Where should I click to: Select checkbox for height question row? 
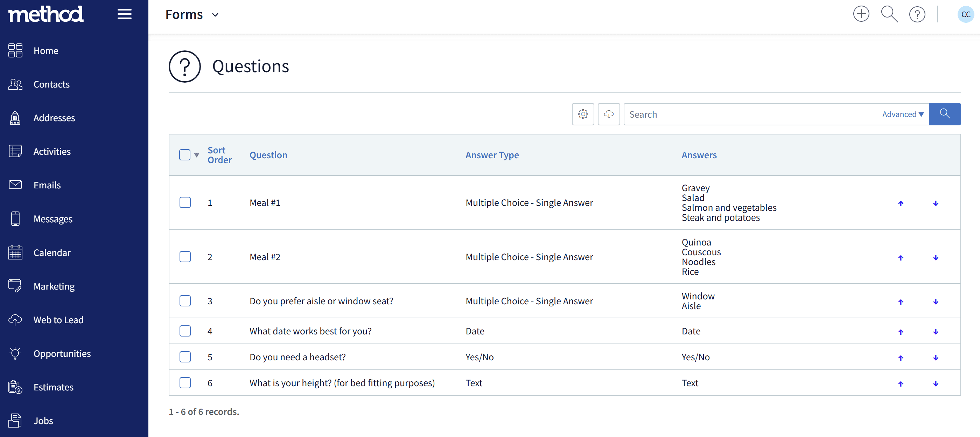click(185, 383)
